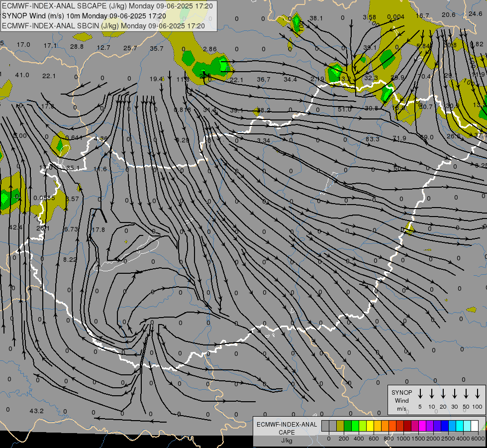Viewport: 487px width, 448px height.
Task: Click the 70.4 value on the map
Action: point(424,76)
